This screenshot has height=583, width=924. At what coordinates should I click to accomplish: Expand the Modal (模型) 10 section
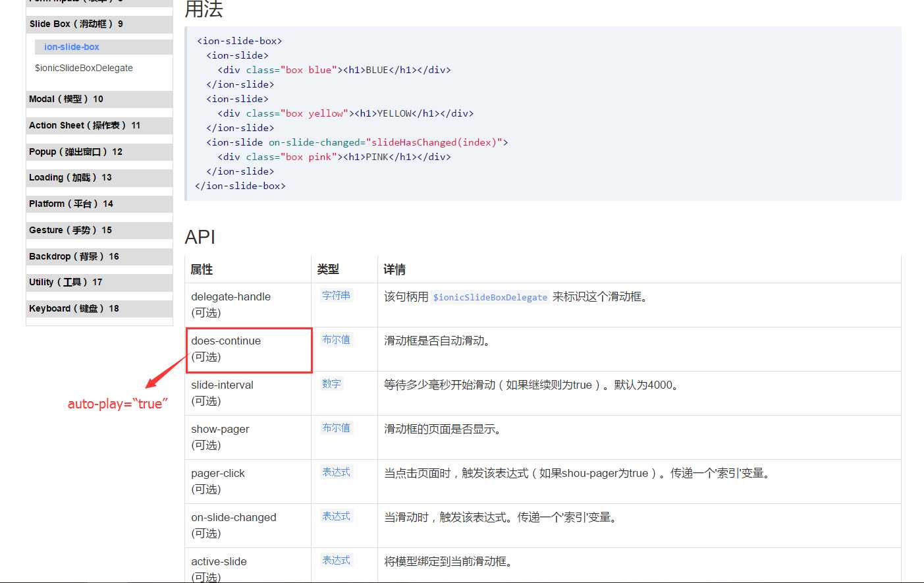(x=99, y=99)
